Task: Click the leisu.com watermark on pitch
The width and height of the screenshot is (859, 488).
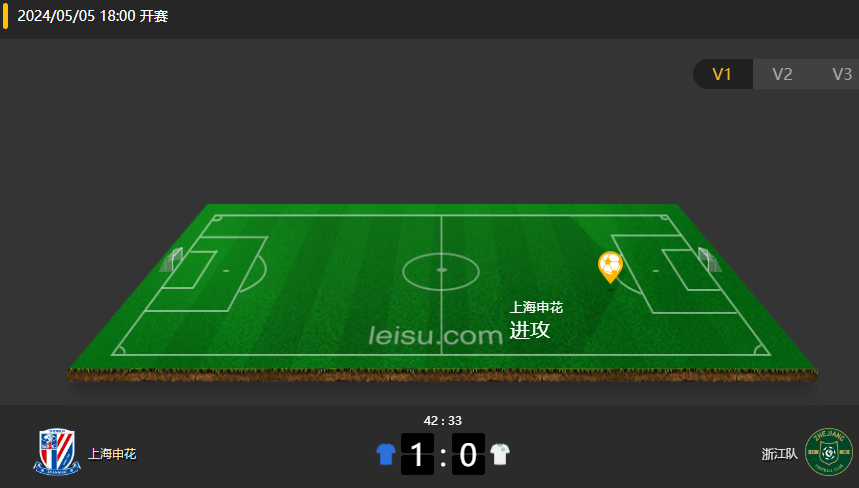Action: (x=436, y=335)
